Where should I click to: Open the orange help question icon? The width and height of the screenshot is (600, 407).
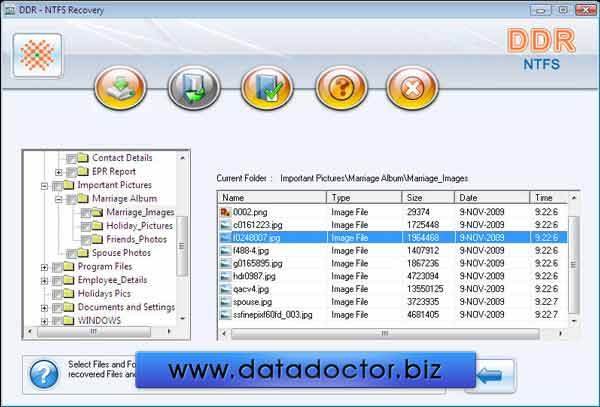click(x=341, y=88)
